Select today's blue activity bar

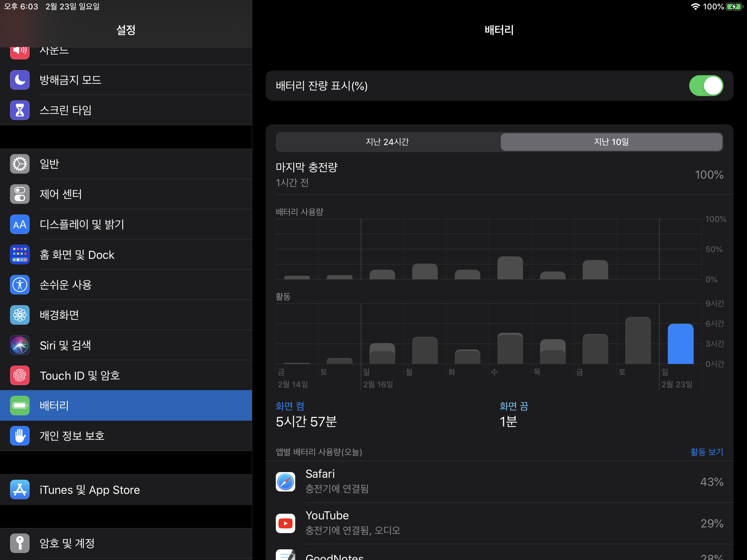click(680, 344)
